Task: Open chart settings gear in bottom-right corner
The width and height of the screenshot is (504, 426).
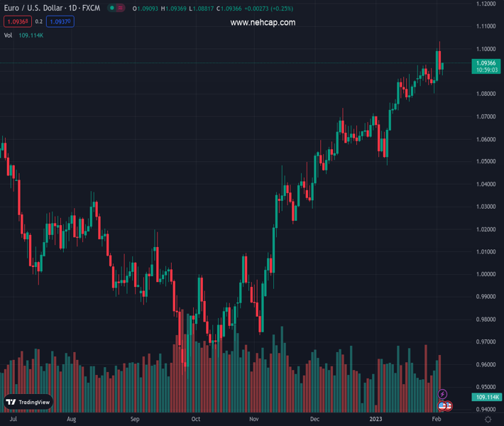Action: coord(488,420)
